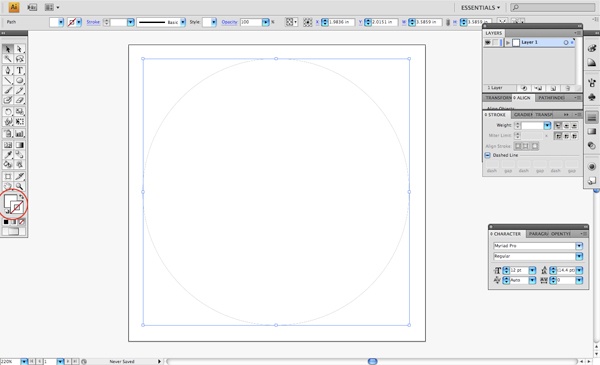
Task: Click the Layer 1 target circle
Action: [566, 42]
